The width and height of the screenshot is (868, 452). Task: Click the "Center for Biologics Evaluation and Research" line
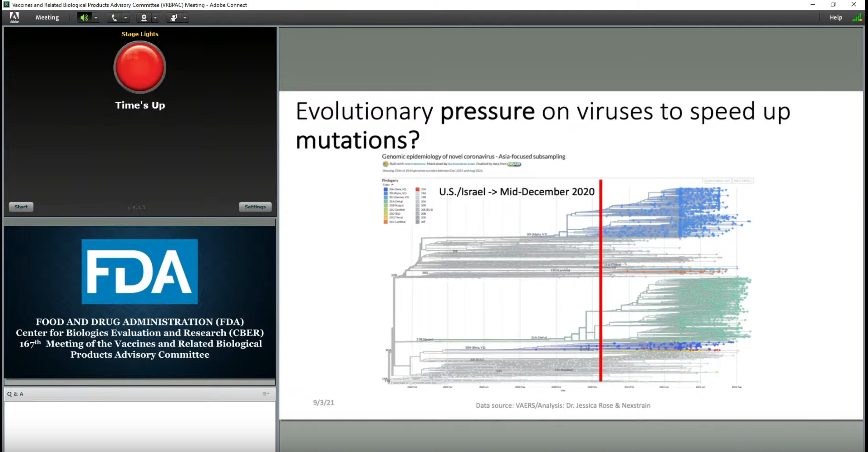140,333
